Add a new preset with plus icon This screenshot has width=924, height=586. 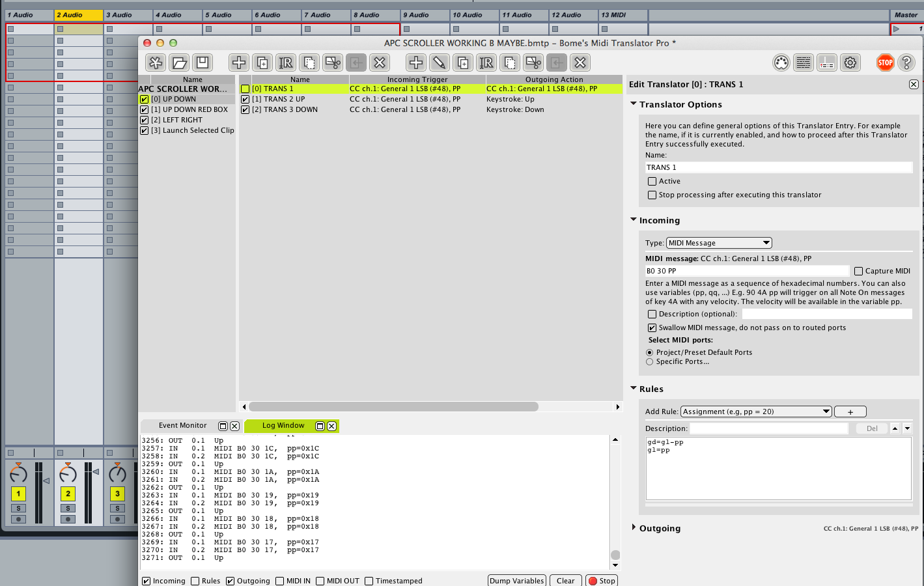tap(239, 63)
